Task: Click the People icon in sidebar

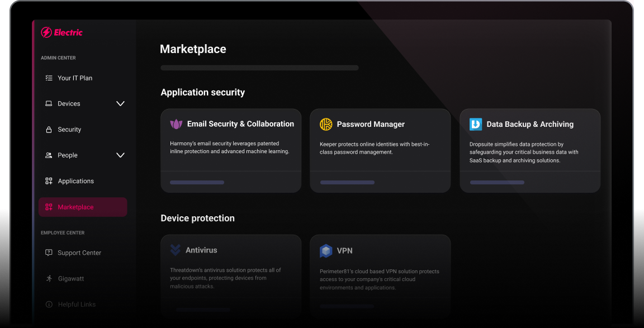Action: coord(49,155)
